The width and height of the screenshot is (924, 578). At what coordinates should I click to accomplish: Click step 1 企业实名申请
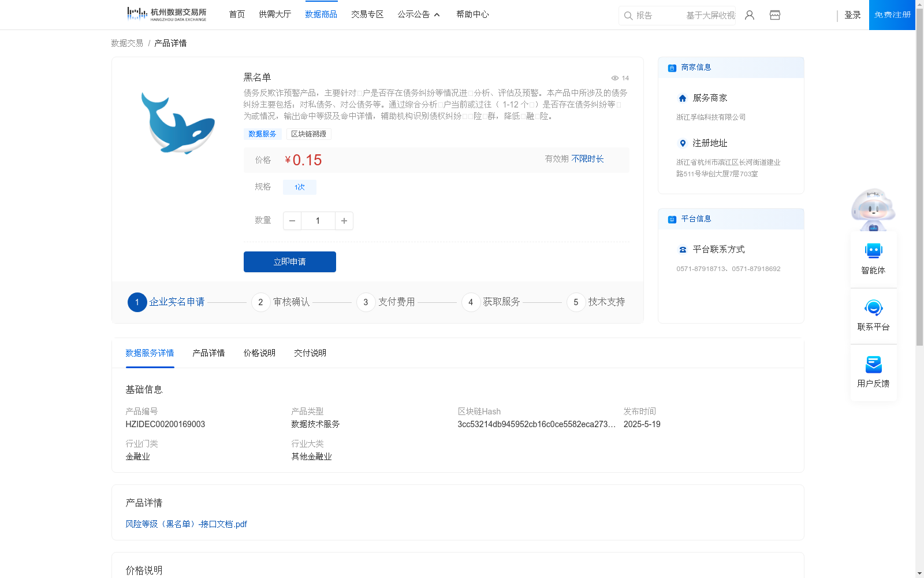tap(166, 302)
